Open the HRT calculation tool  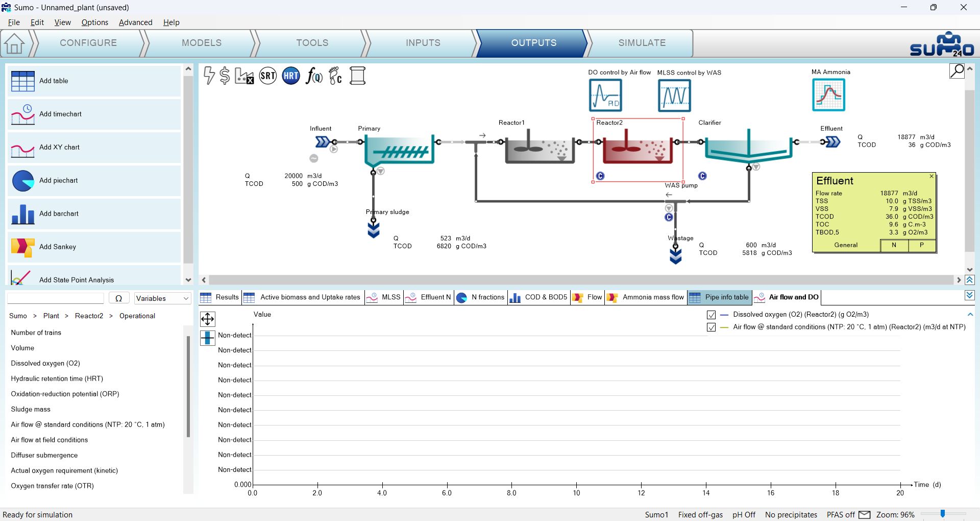(291, 76)
